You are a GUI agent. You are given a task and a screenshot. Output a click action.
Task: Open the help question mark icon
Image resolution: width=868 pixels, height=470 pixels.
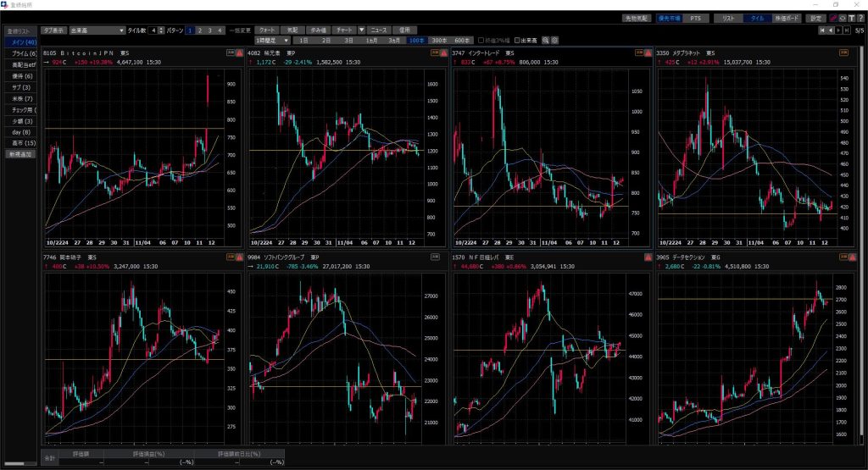pyautogui.click(x=861, y=18)
